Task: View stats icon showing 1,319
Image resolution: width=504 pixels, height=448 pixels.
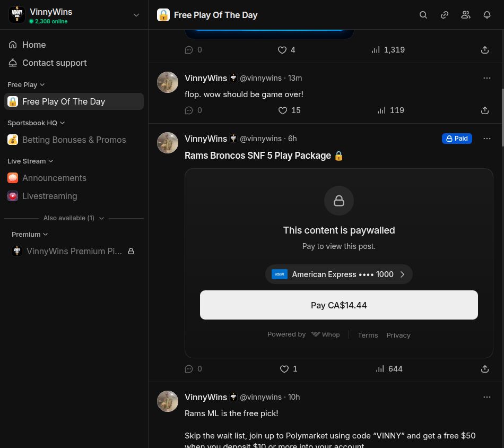Action: (376, 50)
